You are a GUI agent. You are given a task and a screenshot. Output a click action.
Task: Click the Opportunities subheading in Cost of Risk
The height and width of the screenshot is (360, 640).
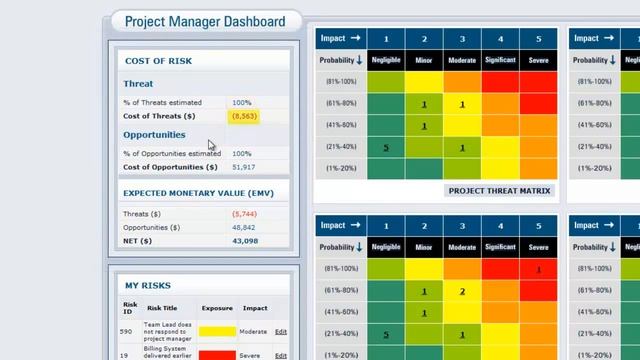point(154,135)
